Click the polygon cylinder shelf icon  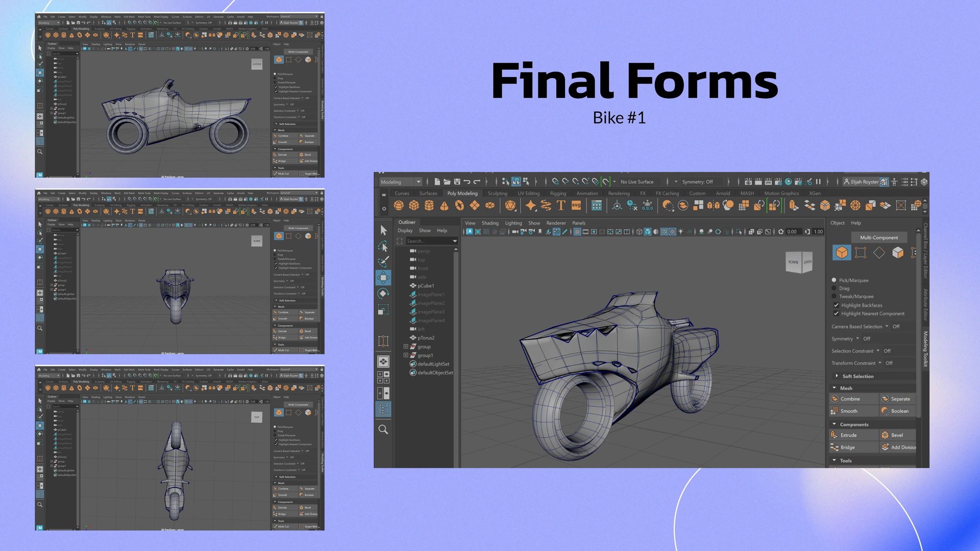pos(429,205)
